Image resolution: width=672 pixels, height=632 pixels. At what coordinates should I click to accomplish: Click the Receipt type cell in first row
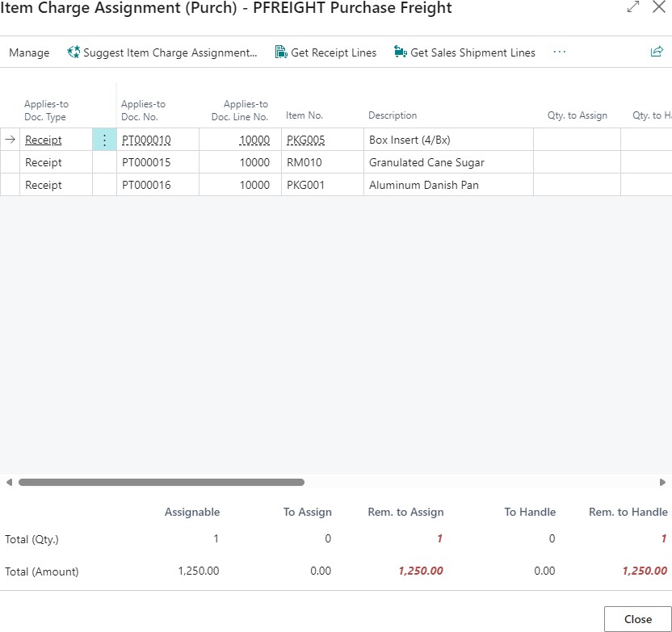pos(44,140)
